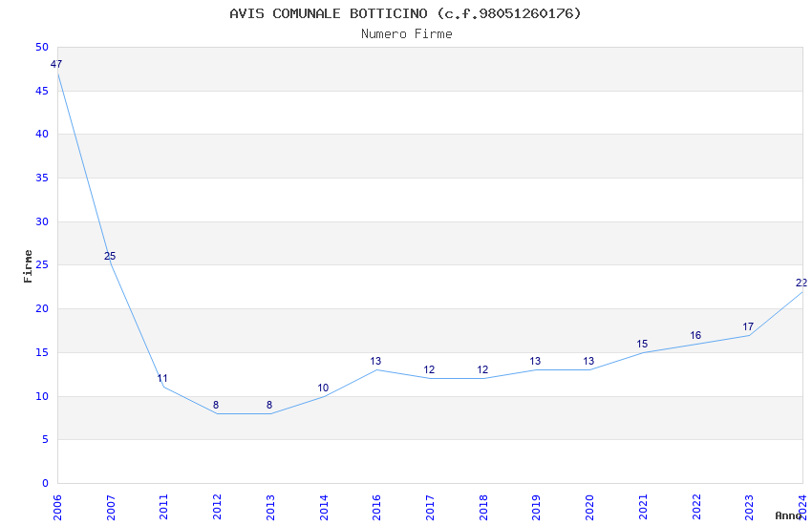Click the x-axis year 2007
The image size is (812, 525).
click(110, 507)
